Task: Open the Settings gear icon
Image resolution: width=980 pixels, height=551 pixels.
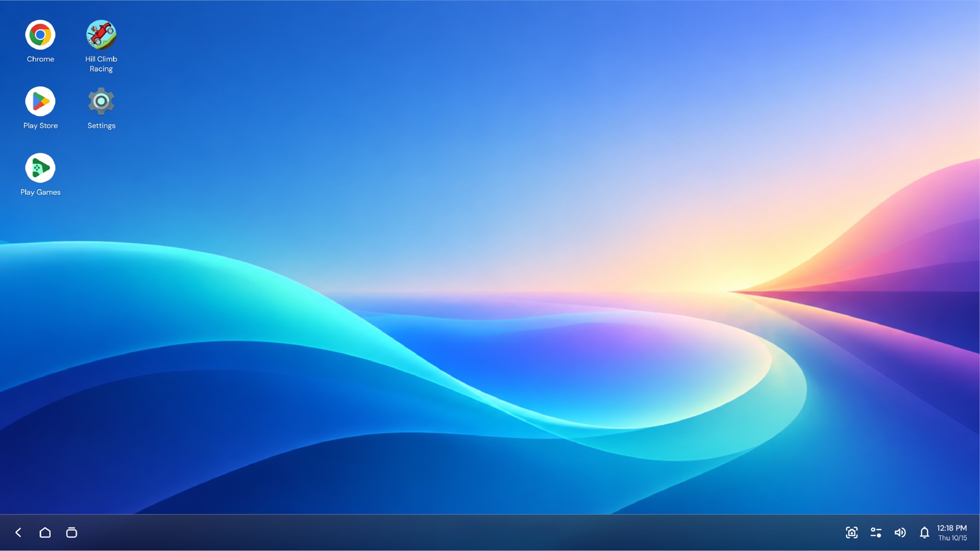Action: [101, 101]
